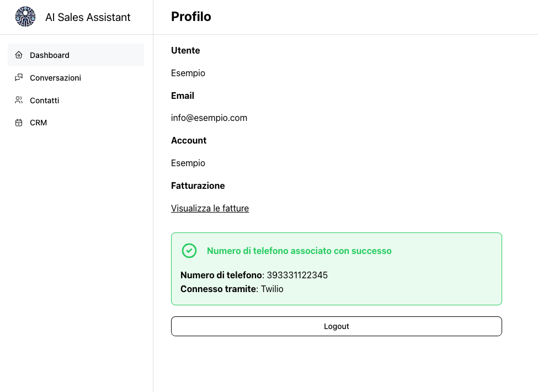Click the Profilo page heading

191,17
